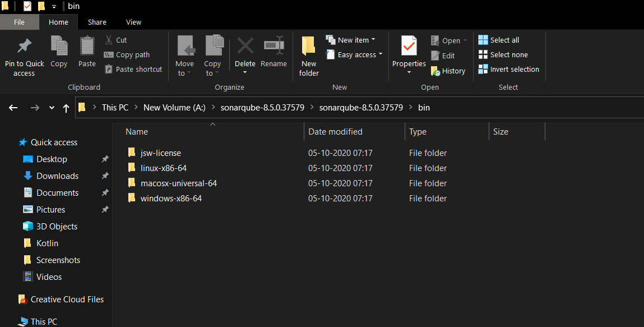This screenshot has height=327, width=644.
Task: Invert the current selection
Action: [x=509, y=69]
